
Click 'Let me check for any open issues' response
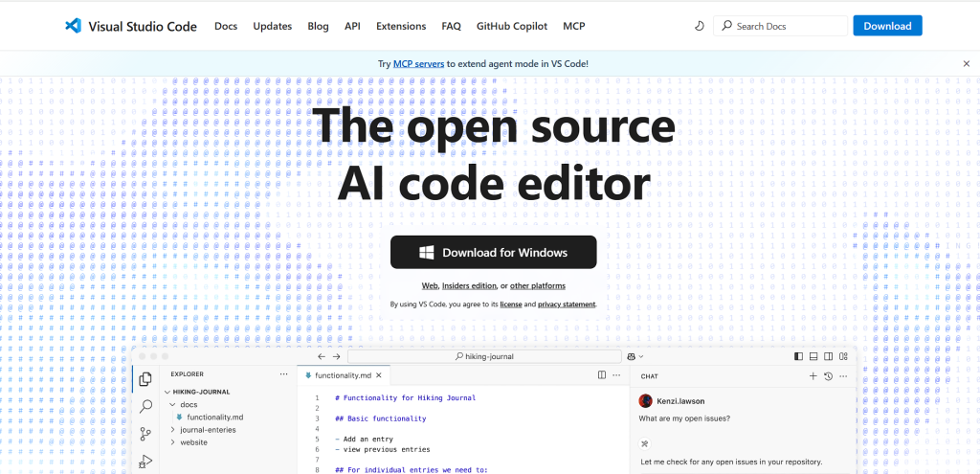point(731,463)
